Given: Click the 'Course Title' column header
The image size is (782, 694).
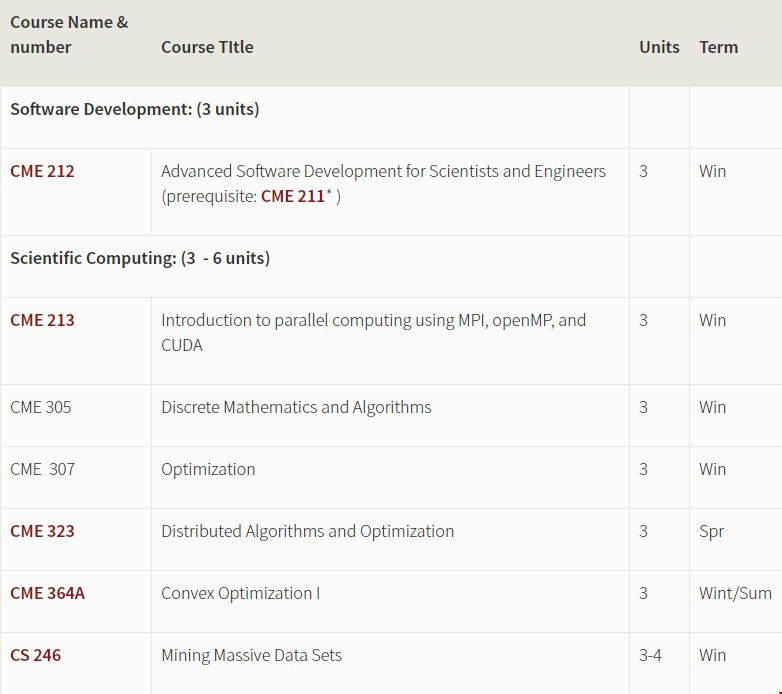Looking at the screenshot, I should (207, 47).
